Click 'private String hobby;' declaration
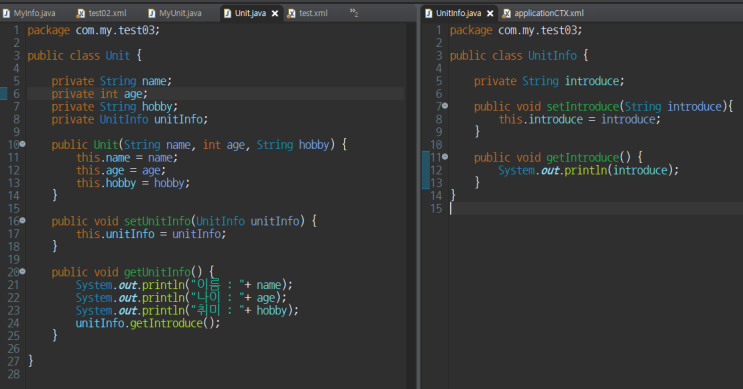Image resolution: width=743 pixels, height=389 pixels. click(x=115, y=107)
